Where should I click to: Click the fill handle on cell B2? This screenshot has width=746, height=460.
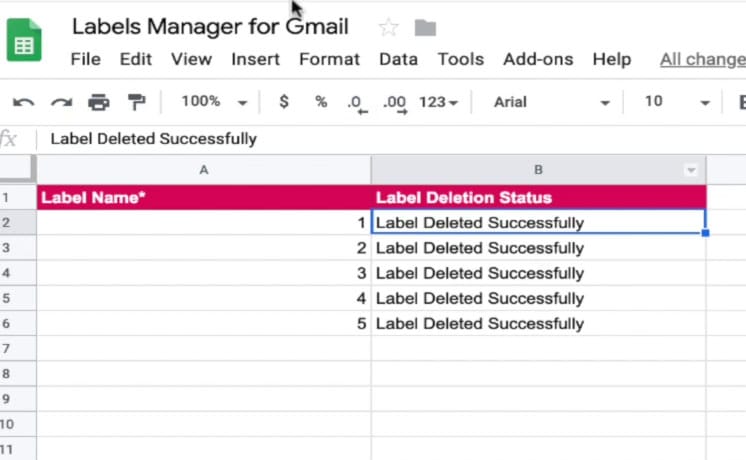tap(705, 233)
